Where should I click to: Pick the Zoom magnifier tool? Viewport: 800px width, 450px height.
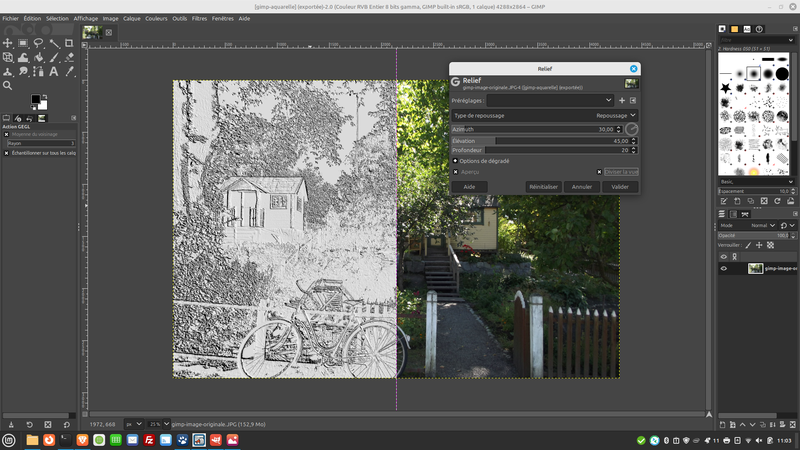click(8, 85)
